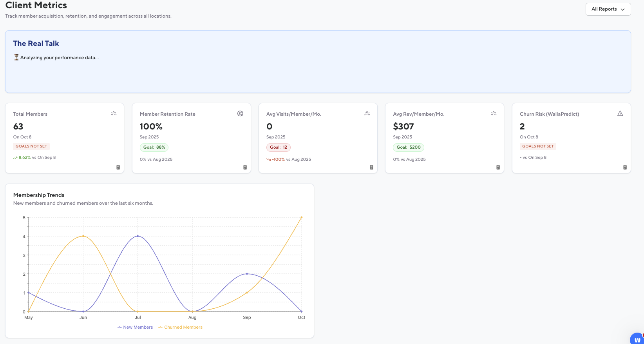Toggle New Members series in chart legend
This screenshot has height=344, width=644.
tap(135, 327)
